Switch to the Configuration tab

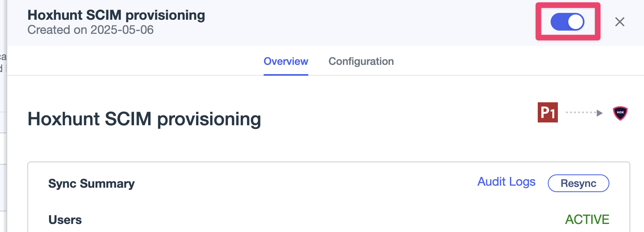pyautogui.click(x=361, y=61)
